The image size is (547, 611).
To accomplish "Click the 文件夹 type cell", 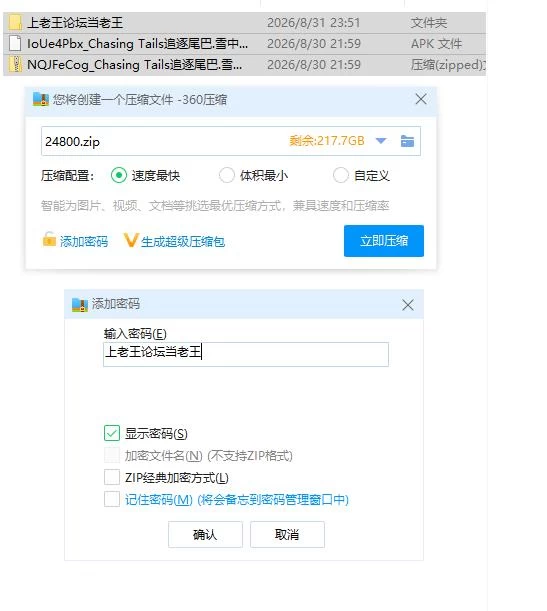I will click(x=429, y=23).
